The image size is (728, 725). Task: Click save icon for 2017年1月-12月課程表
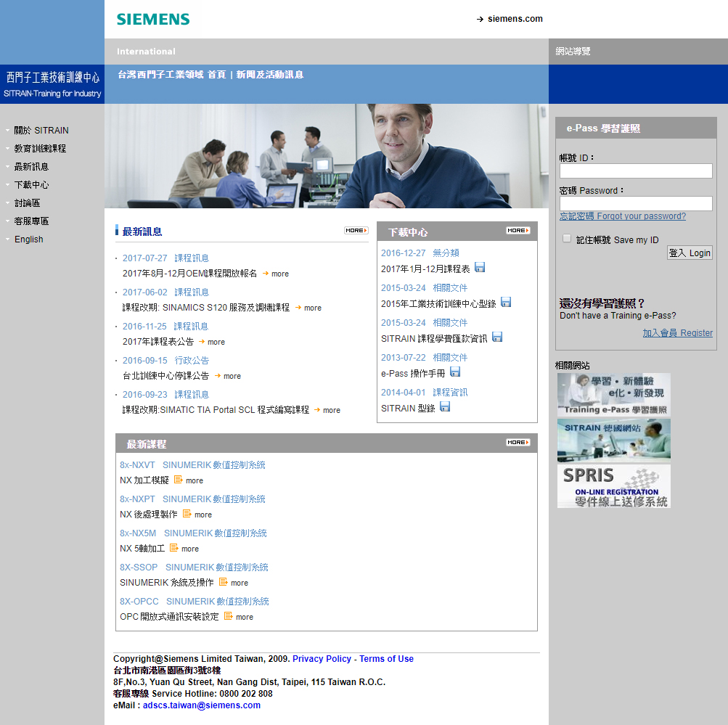480,268
